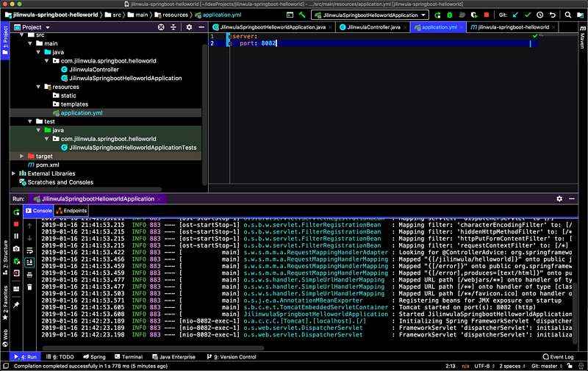Rerun the application from the top toolbar

[x=437, y=15]
